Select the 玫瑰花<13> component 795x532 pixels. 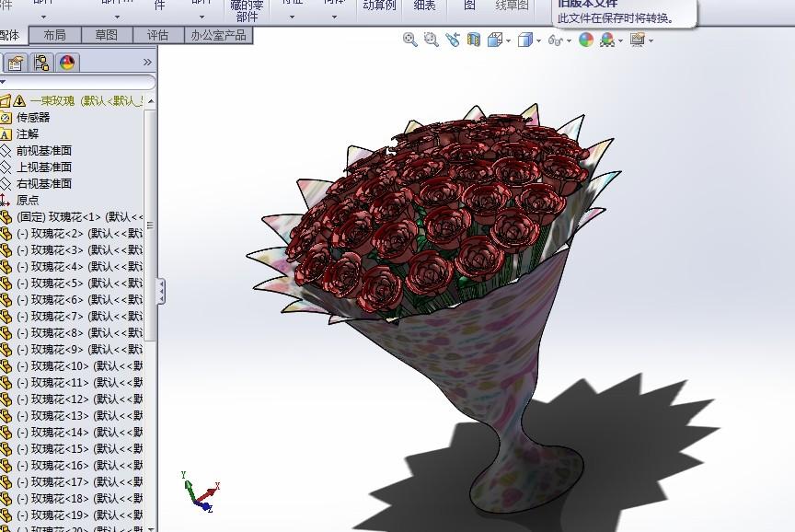[80, 416]
